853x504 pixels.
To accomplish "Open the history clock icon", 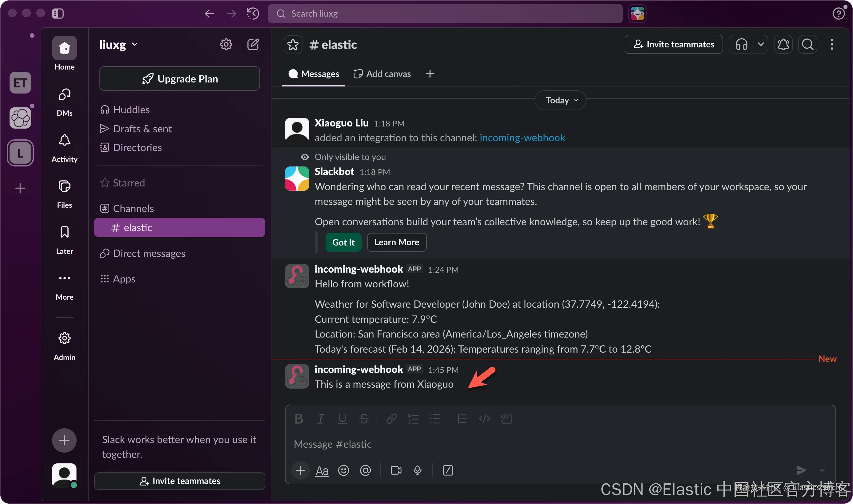I will point(253,14).
